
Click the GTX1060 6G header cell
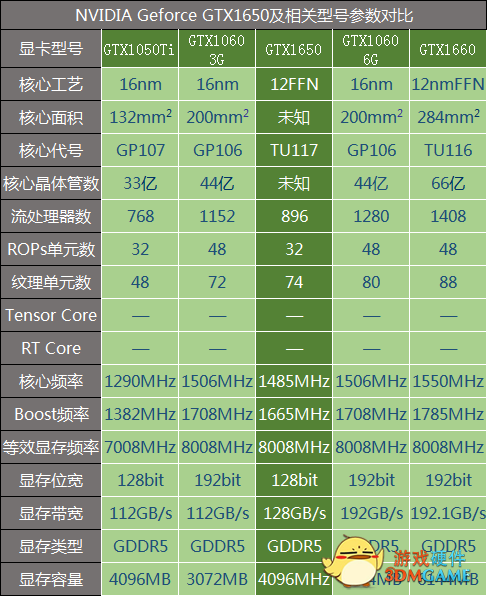pyautogui.click(x=371, y=49)
